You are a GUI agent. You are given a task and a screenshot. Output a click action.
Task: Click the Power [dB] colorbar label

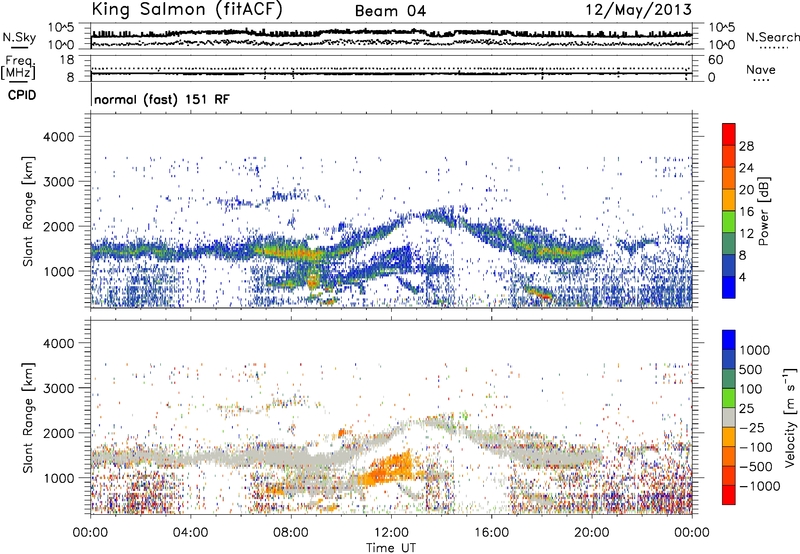click(763, 211)
